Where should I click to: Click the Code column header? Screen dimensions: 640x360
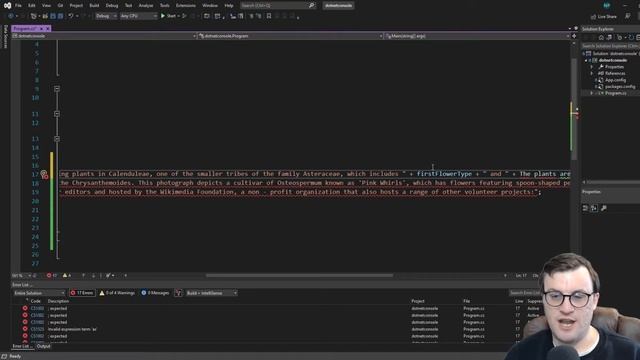point(36,301)
